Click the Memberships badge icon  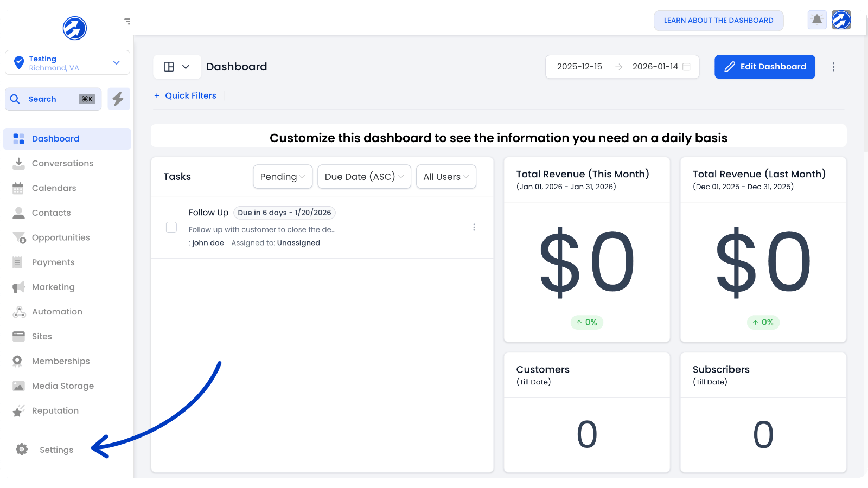[17, 361]
